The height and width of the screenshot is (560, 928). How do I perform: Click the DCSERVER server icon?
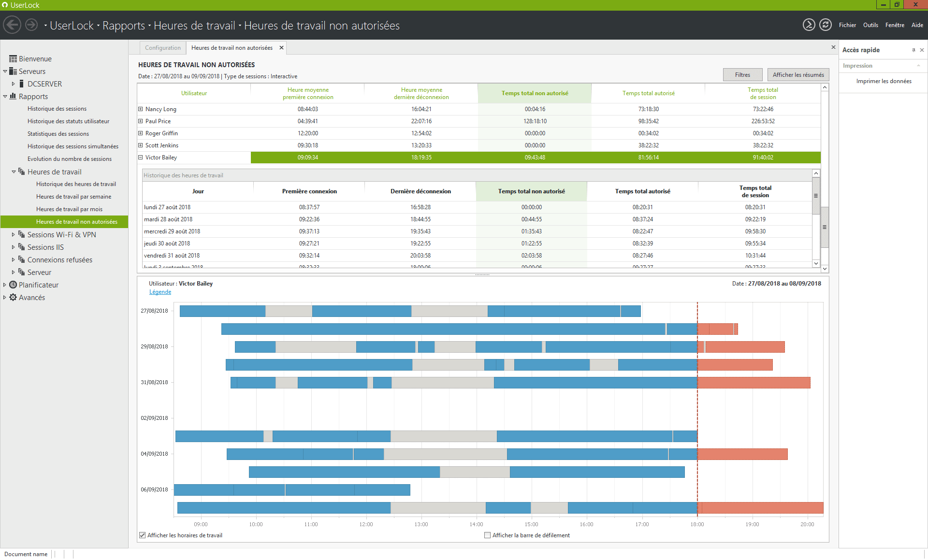click(22, 84)
